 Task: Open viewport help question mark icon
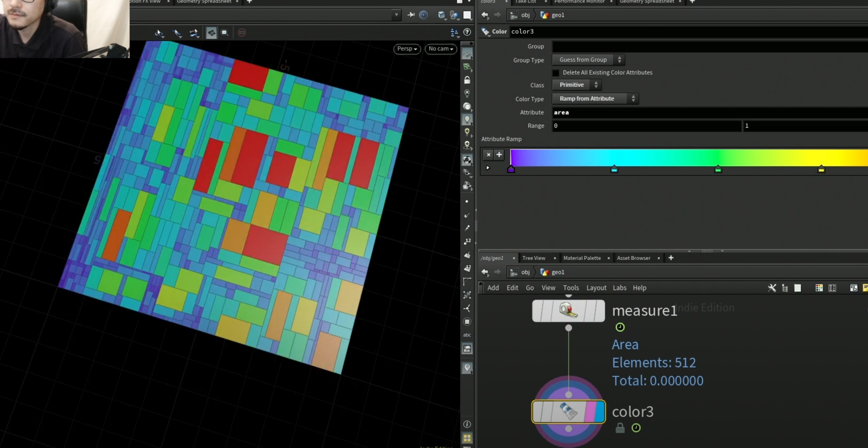point(467,32)
